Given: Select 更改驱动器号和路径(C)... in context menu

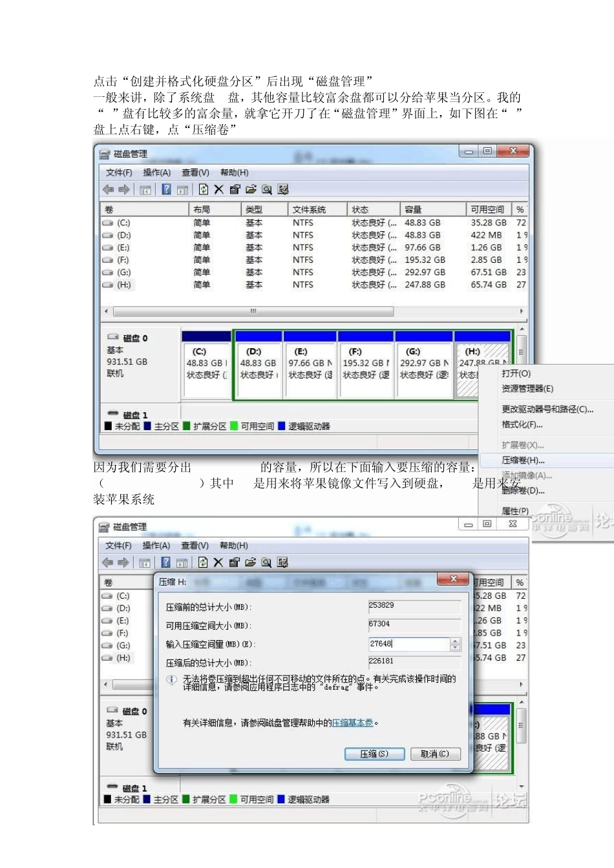Looking at the screenshot, I should point(547,409).
